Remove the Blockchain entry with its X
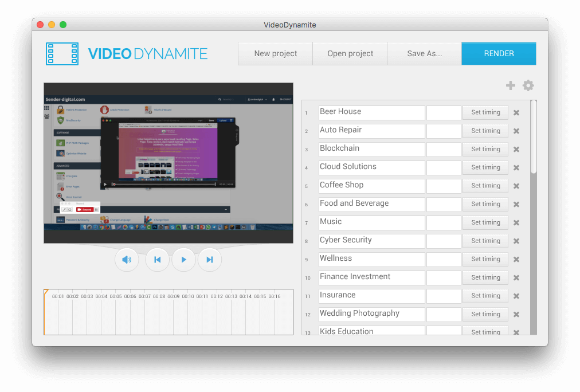Screen dimensions: 580x392 (516, 150)
